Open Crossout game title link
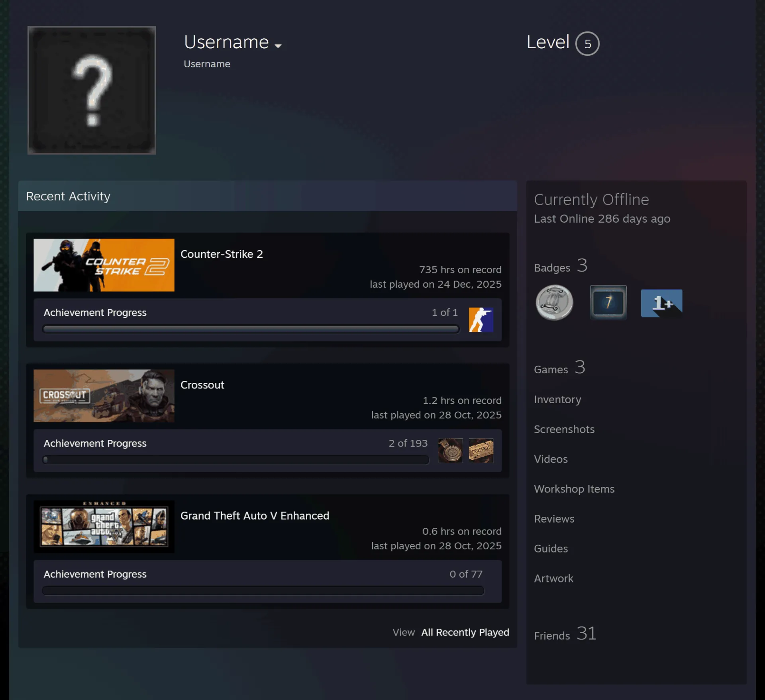Screen dimensions: 765x700 click(x=202, y=385)
